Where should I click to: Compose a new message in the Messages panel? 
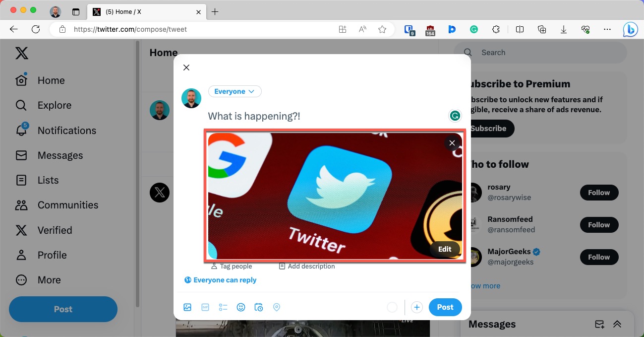pos(599,324)
